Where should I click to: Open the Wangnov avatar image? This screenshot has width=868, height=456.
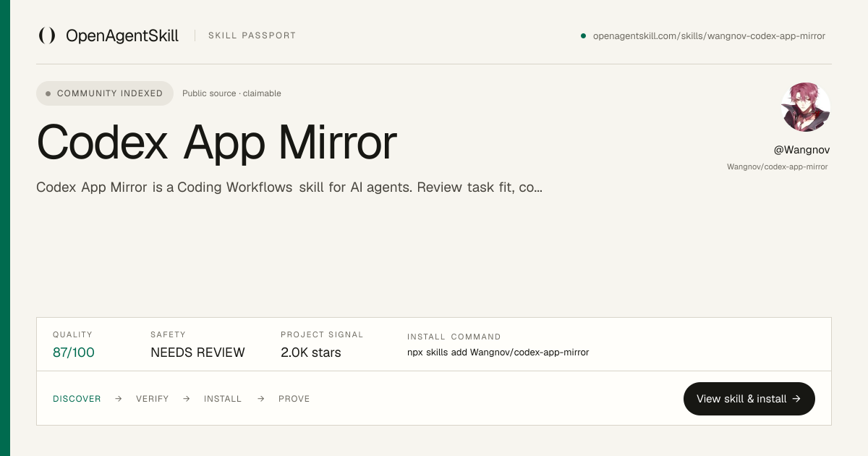click(806, 107)
